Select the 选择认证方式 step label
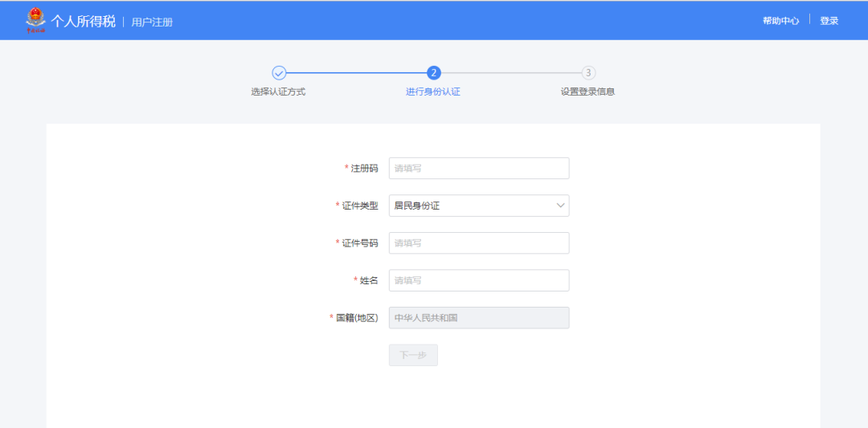The width and height of the screenshot is (868, 428). pyautogui.click(x=278, y=92)
